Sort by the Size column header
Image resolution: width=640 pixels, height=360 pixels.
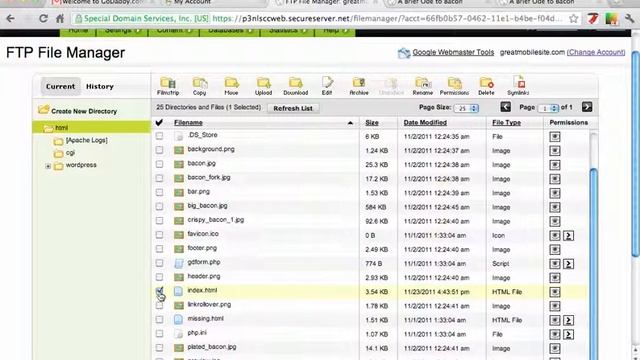click(x=371, y=122)
